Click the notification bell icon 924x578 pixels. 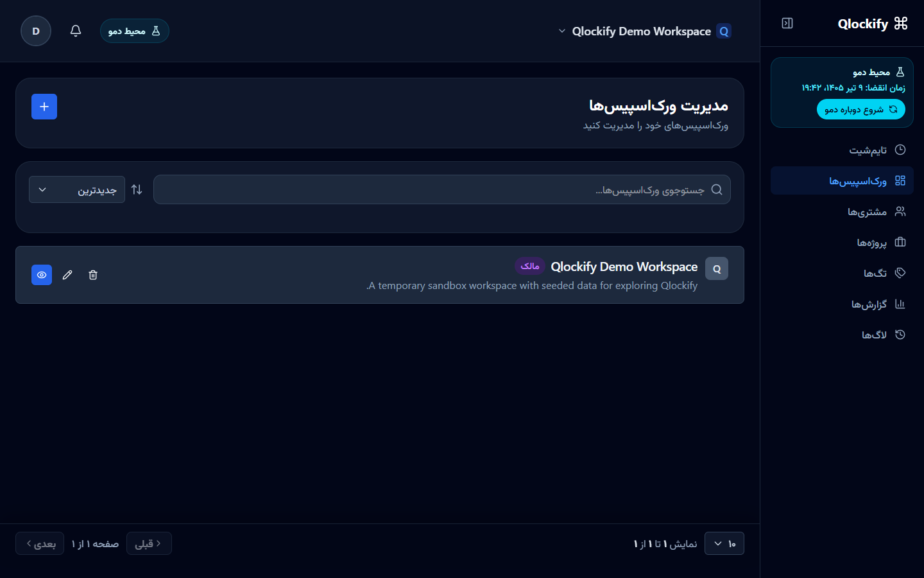coord(76,31)
